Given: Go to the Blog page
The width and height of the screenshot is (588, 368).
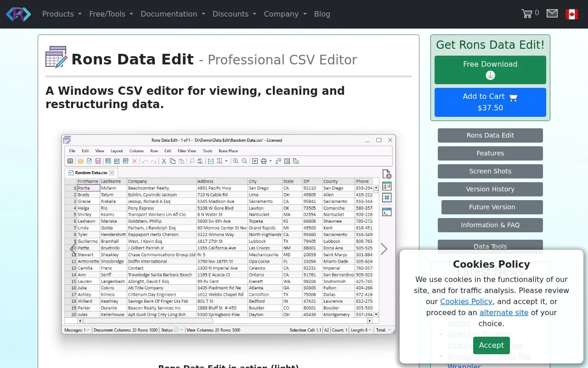Looking at the screenshot, I should 322,14.
